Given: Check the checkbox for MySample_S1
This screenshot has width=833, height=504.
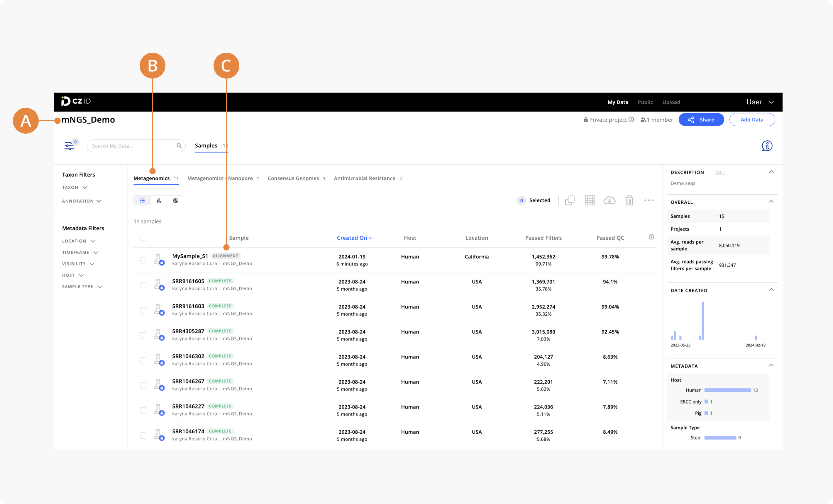Looking at the screenshot, I should click(143, 260).
